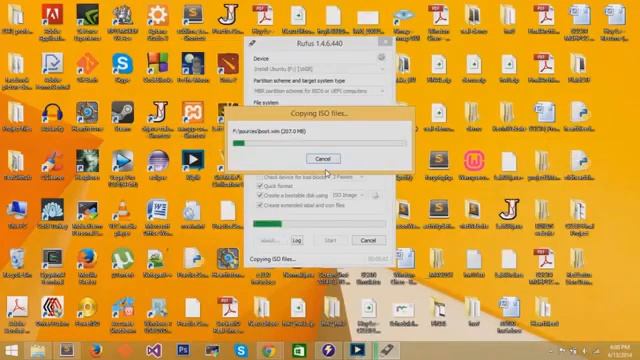Click the Rufus main progress bar
The height and width of the screenshot is (360, 640).
pos(319,224)
